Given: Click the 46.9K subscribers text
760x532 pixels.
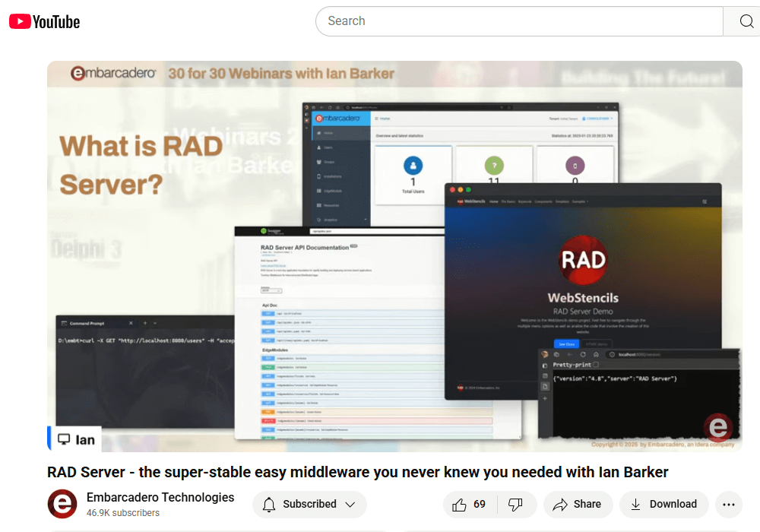Looking at the screenshot, I should [123, 512].
